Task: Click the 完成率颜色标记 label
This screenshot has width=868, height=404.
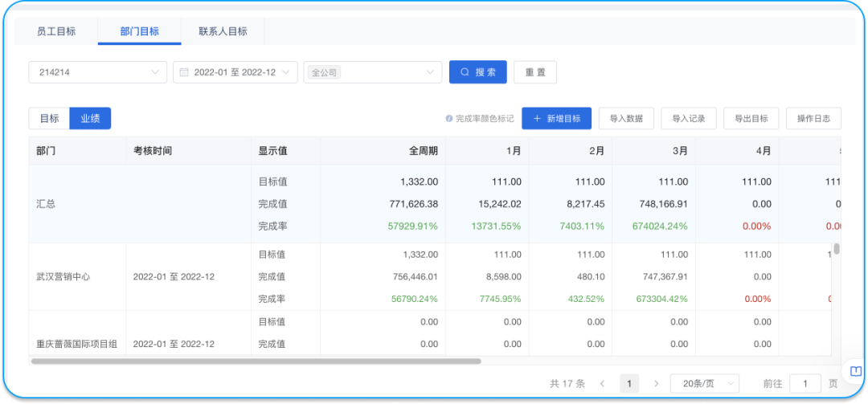Action: [x=485, y=118]
